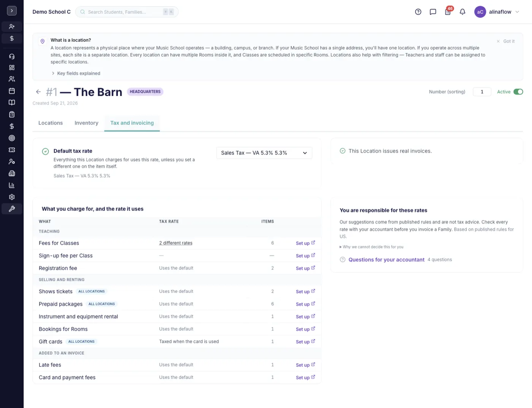Screen dimensions: 532x408
Task: Click the location pin icon in banner
Action: coord(43,41)
